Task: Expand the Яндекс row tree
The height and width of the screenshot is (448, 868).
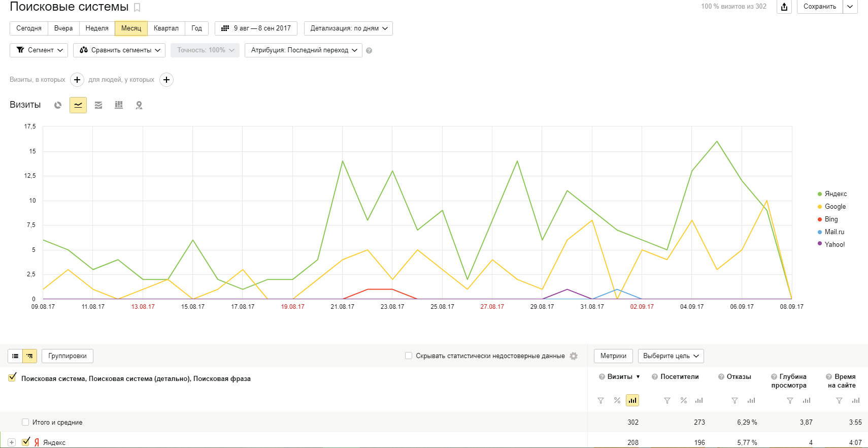Action: click(x=12, y=442)
